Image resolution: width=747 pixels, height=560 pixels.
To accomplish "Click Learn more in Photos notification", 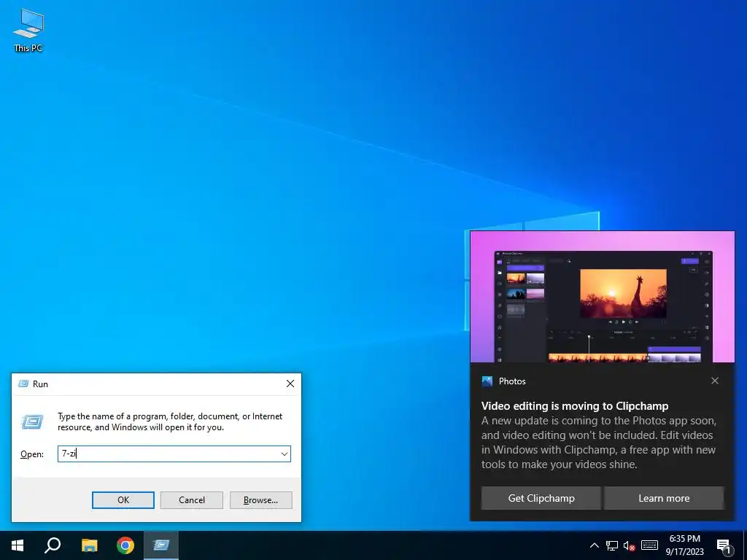I will tap(664, 498).
